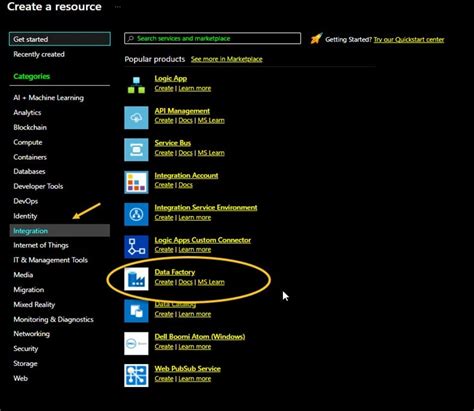Viewport: 474px width, 411px height.
Task: Select the Databases category
Action: [29, 172]
